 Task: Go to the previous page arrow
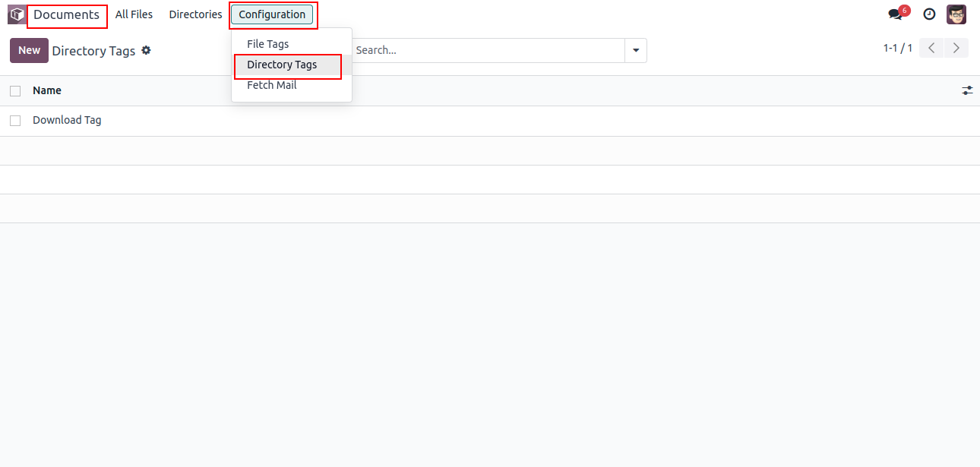pos(931,48)
